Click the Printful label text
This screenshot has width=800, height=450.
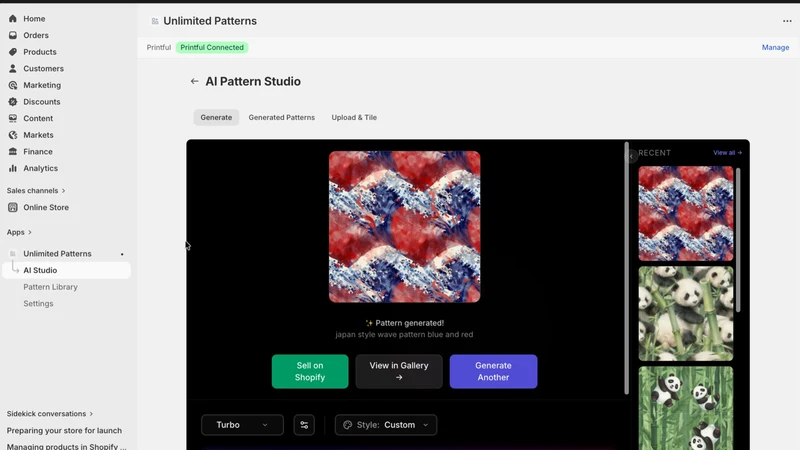click(x=159, y=47)
